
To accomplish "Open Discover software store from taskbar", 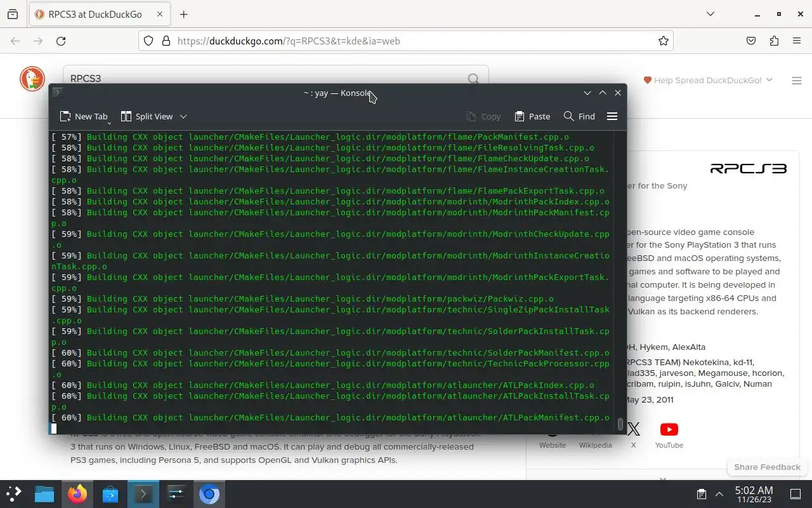I will pyautogui.click(x=110, y=493).
